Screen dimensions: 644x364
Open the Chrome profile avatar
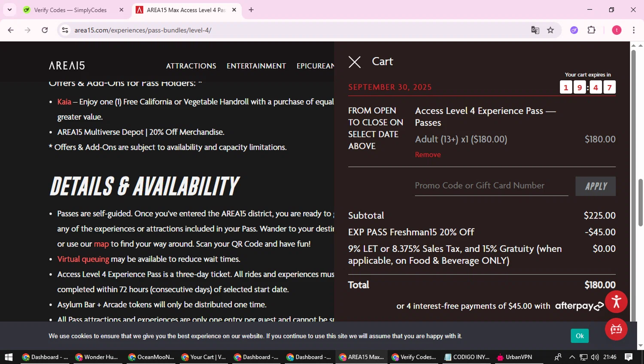click(x=617, y=30)
